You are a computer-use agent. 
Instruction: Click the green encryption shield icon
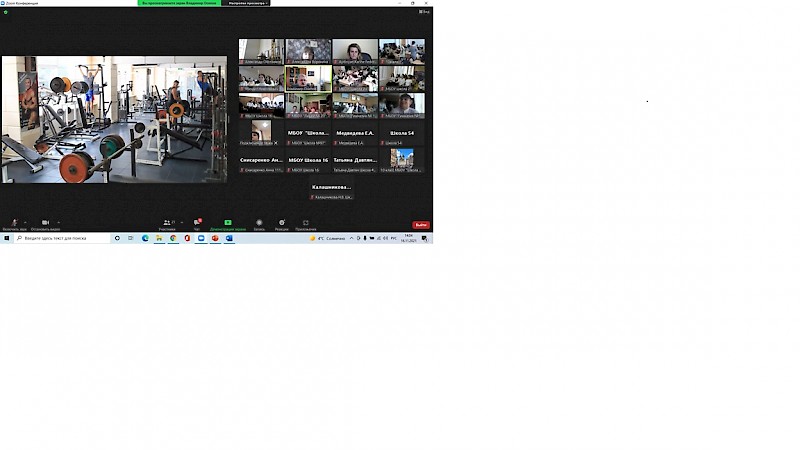[5, 12]
